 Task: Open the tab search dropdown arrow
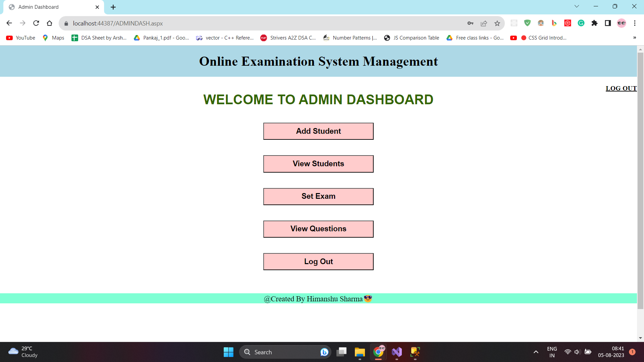click(x=577, y=6)
